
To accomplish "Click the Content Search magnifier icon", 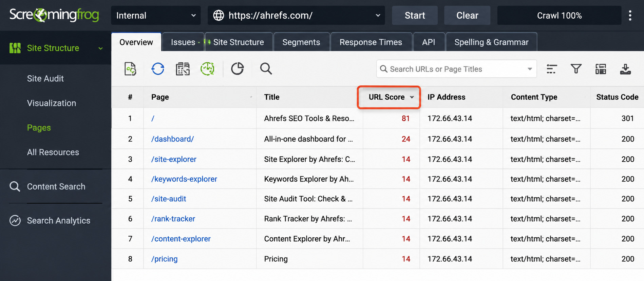I will (15, 186).
